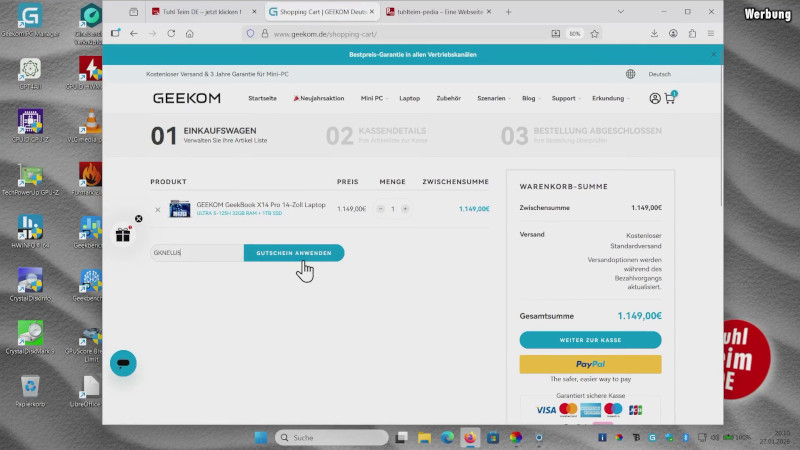This screenshot has height=450, width=800.
Task: Dismiss the gift popup widget
Action: [139, 218]
